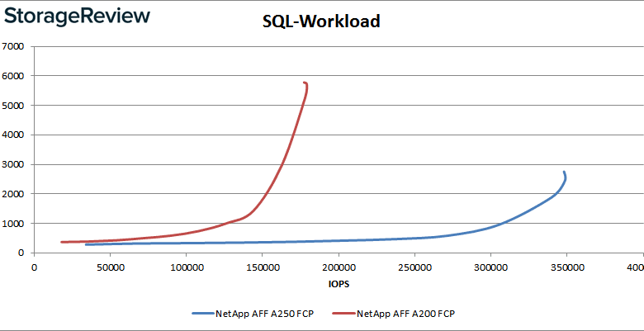Select the SQL-Workload chart title
644x331 pixels.
click(322, 21)
